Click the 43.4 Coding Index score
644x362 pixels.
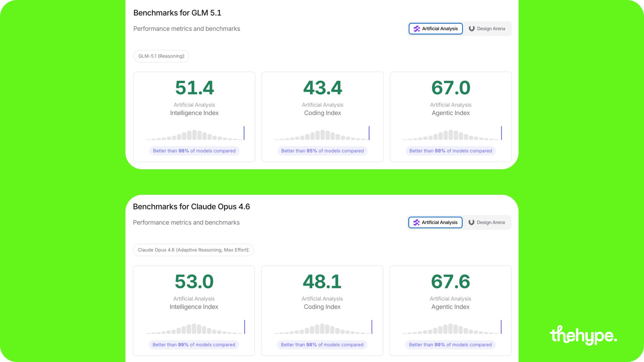(322, 88)
